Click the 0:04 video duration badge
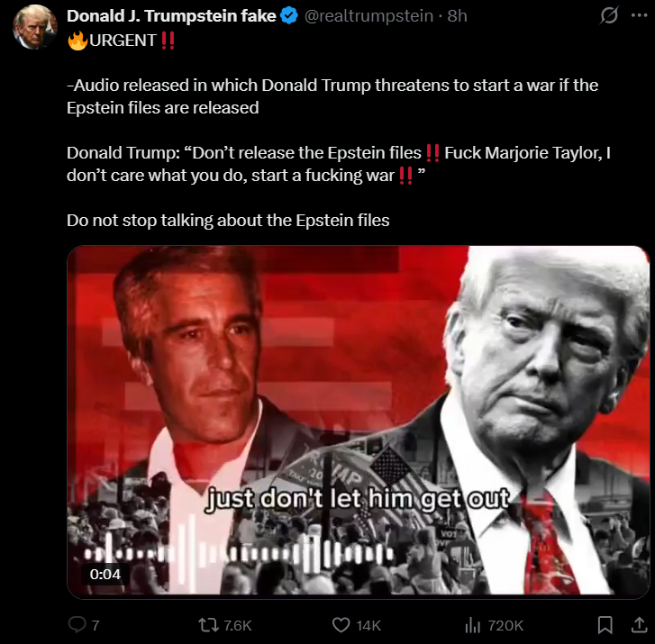Image resolution: width=655 pixels, height=644 pixels. tap(105, 575)
